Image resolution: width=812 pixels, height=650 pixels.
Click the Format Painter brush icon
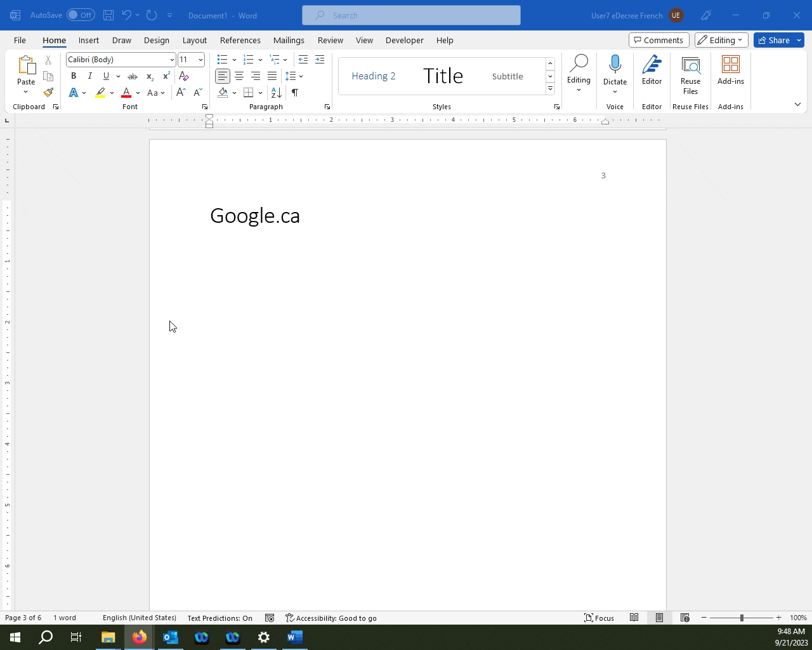tap(48, 93)
